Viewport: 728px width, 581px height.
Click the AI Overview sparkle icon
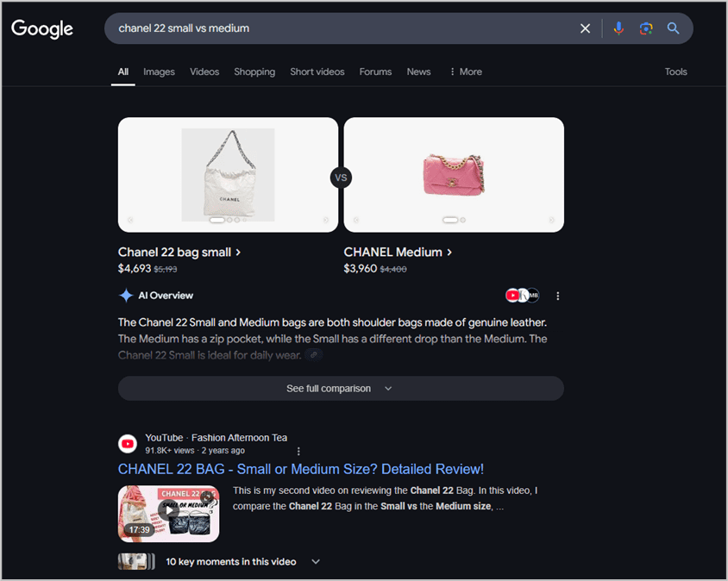[x=126, y=296]
